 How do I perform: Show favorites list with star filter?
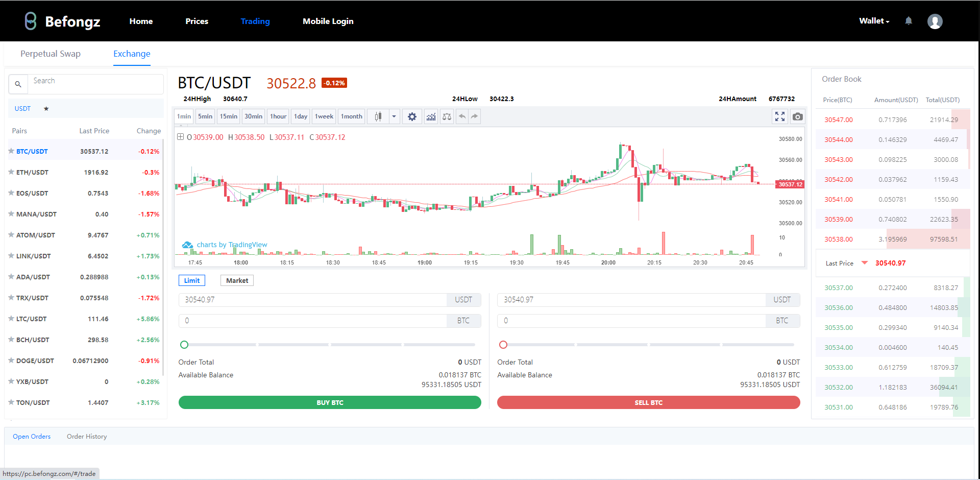(x=46, y=109)
